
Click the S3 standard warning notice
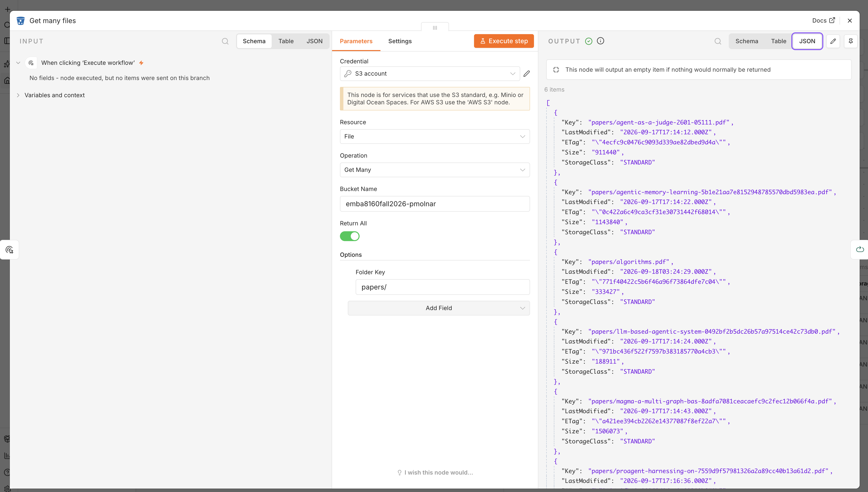(x=435, y=99)
